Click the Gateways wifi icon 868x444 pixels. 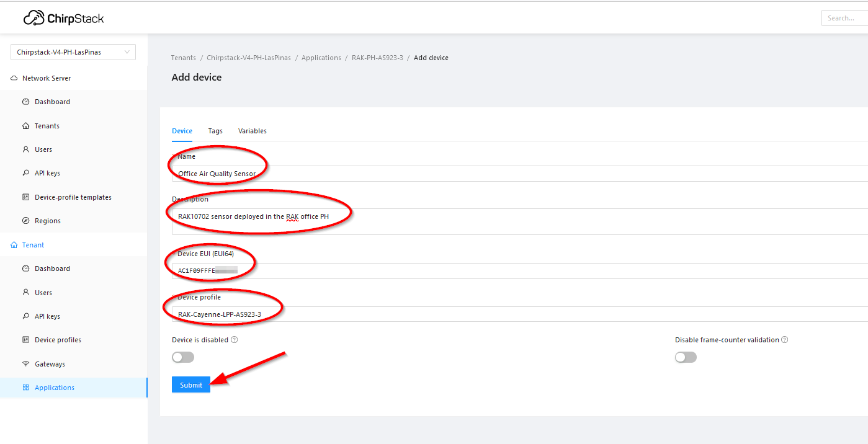[25, 364]
